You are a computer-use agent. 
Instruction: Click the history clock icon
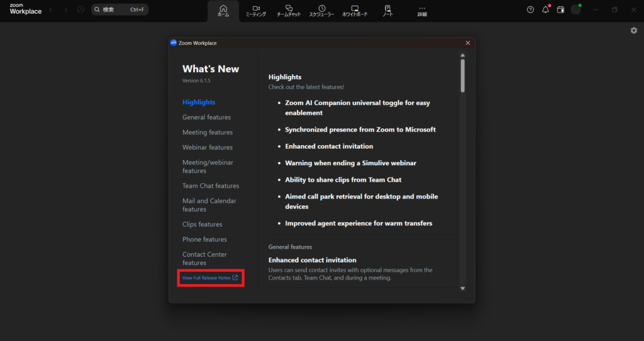[x=80, y=9]
